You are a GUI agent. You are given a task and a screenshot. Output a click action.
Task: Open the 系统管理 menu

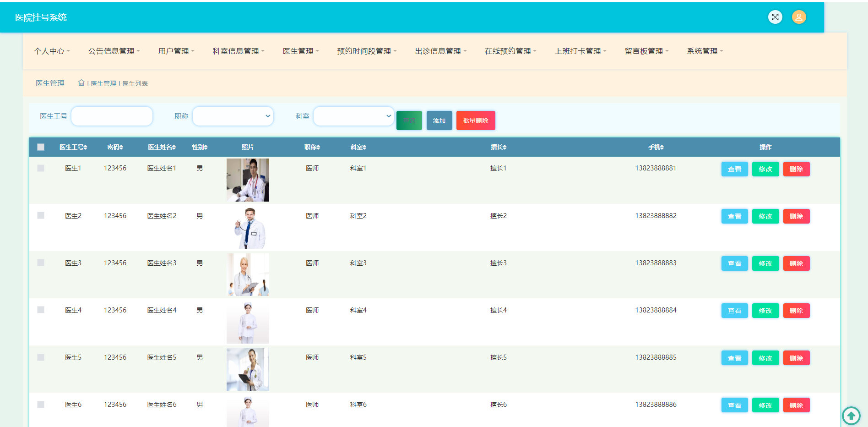point(705,51)
